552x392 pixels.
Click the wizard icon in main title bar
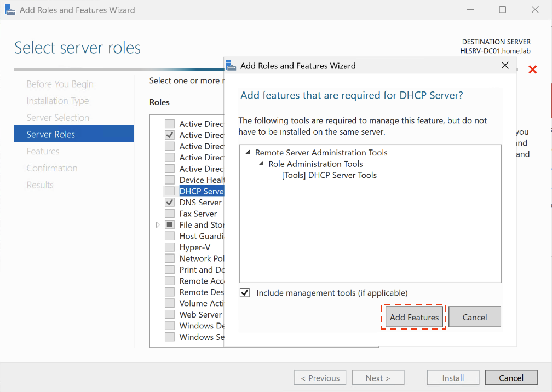click(10, 10)
